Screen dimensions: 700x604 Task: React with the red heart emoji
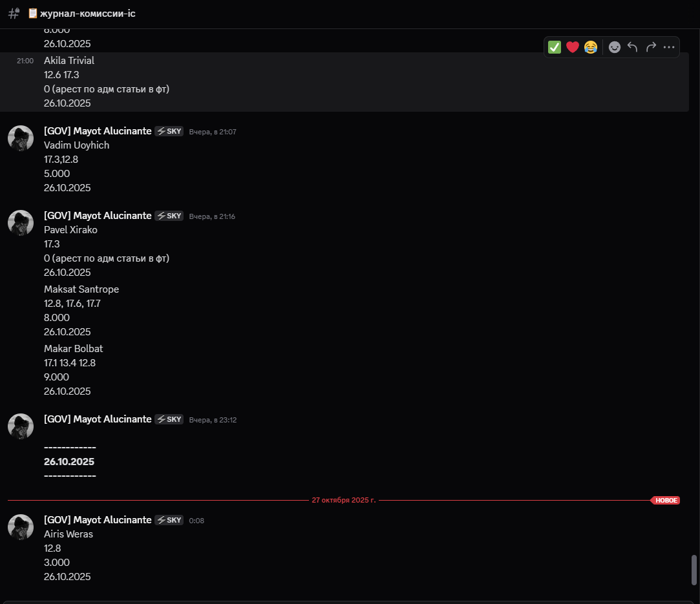coord(572,47)
